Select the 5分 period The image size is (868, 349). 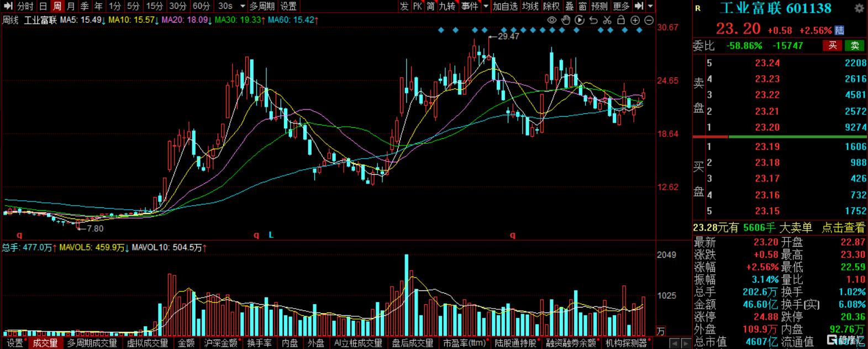pyautogui.click(x=133, y=6)
